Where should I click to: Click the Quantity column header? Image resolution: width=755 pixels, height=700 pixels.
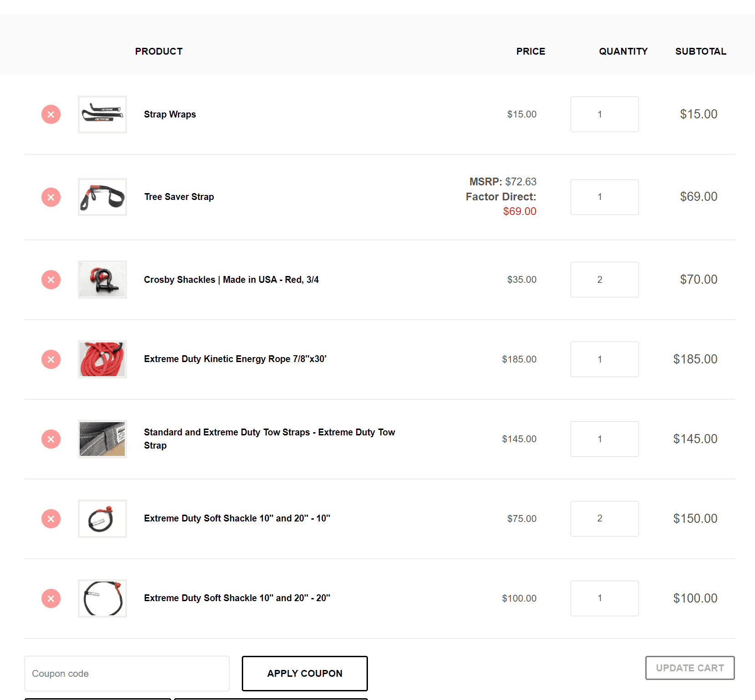tap(623, 51)
